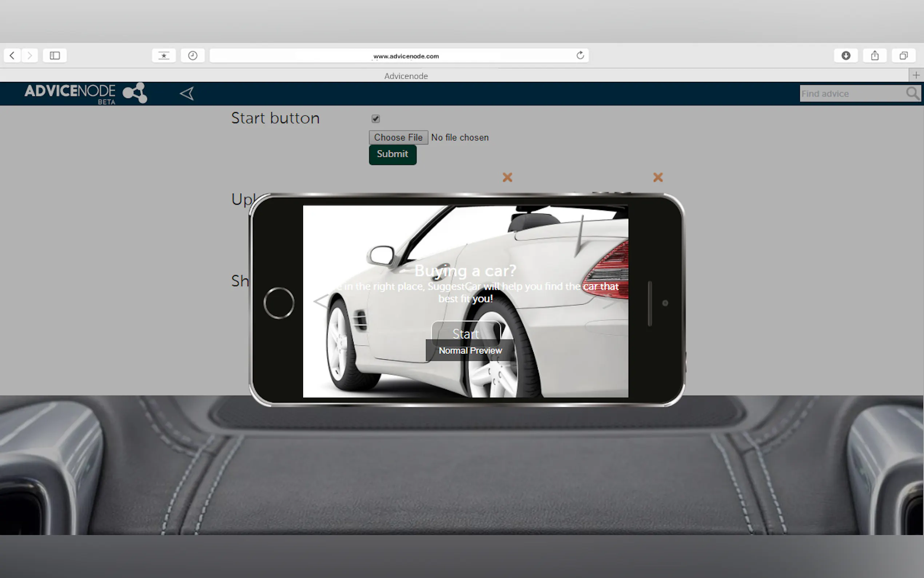Viewport: 924px width, 578px height.
Task: Show all tabs overview icon
Action: [903, 55]
